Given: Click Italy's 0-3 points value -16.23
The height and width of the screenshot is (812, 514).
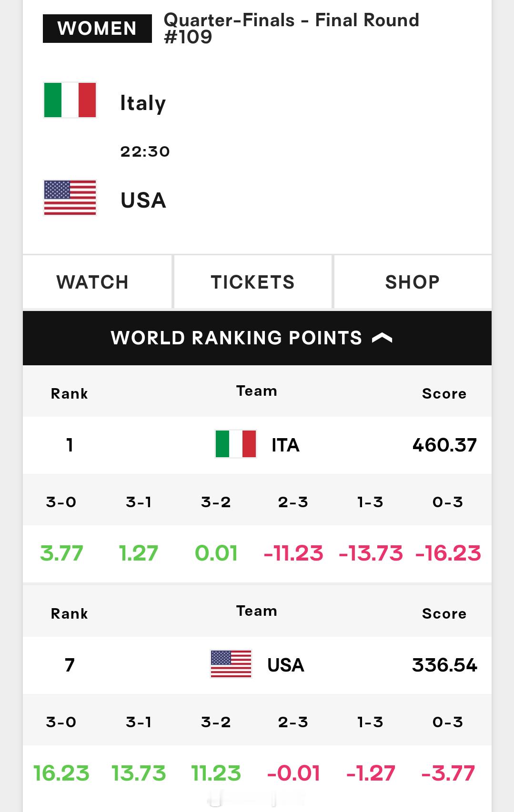Looking at the screenshot, I should tap(448, 553).
